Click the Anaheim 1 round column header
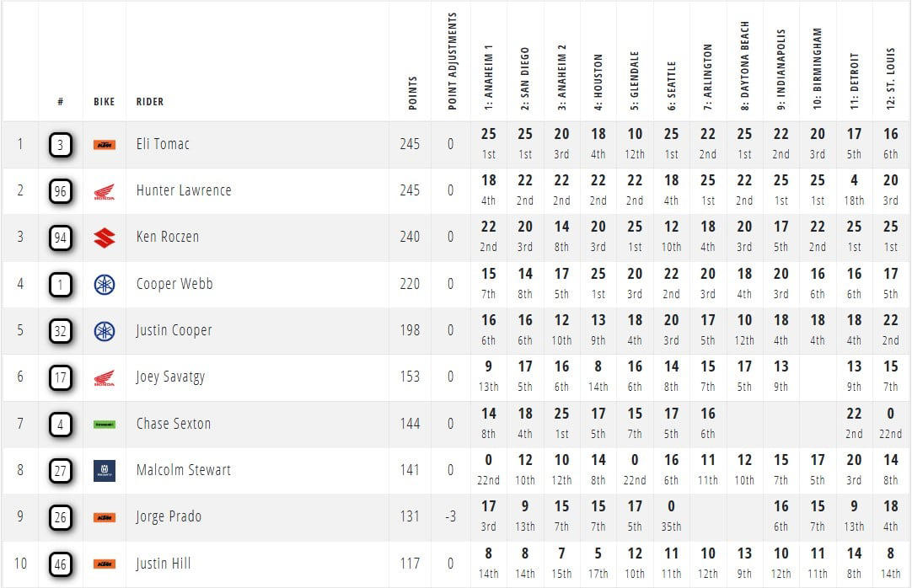Image resolution: width=912 pixels, height=588 pixels. (x=489, y=82)
